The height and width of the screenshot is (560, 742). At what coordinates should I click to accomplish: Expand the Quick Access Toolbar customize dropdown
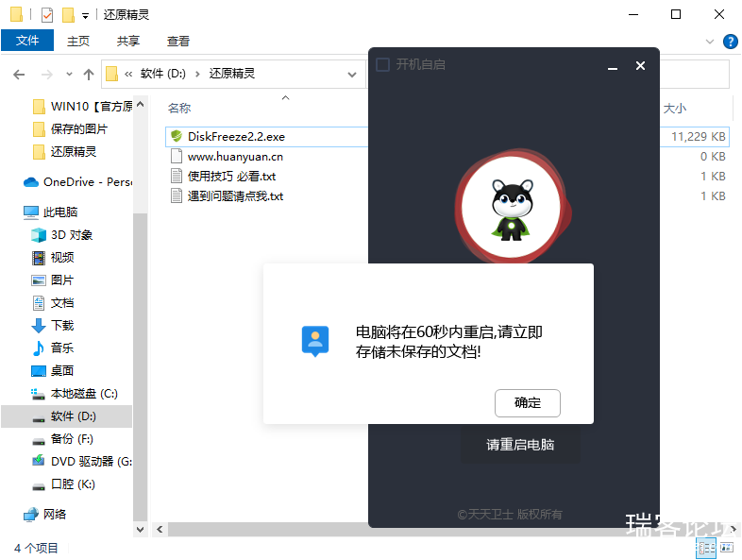pyautogui.click(x=86, y=15)
